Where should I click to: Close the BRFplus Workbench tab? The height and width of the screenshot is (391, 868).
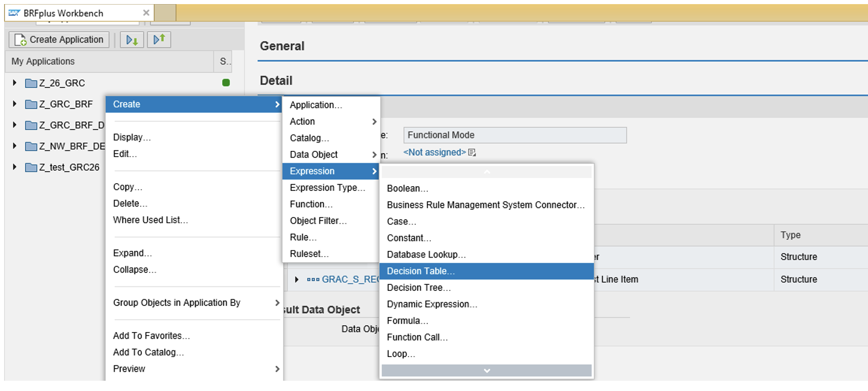tap(146, 13)
